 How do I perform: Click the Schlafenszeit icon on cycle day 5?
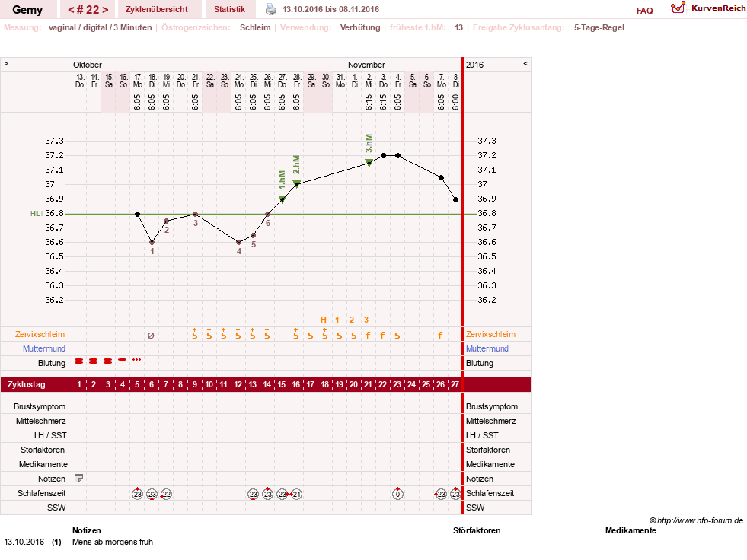pos(137,494)
